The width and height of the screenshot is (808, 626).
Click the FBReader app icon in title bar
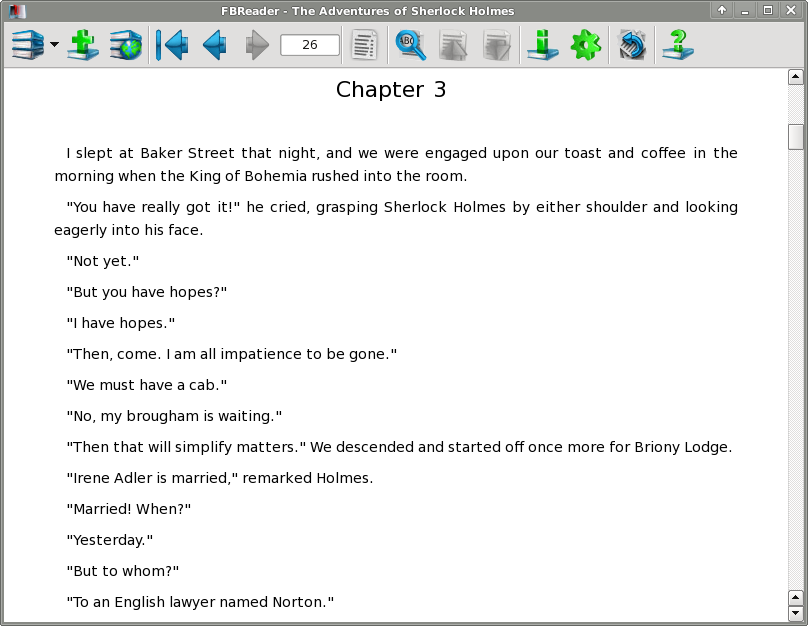[x=17, y=11]
